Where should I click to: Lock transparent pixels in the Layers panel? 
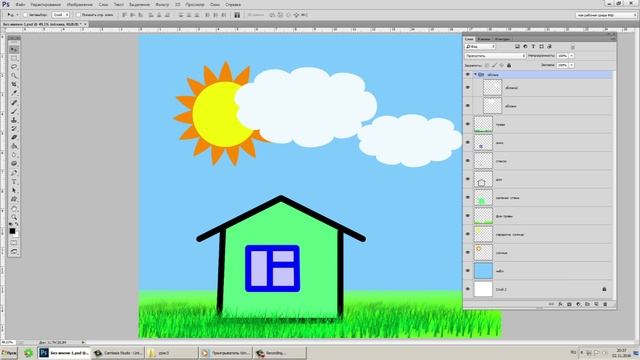[487, 65]
